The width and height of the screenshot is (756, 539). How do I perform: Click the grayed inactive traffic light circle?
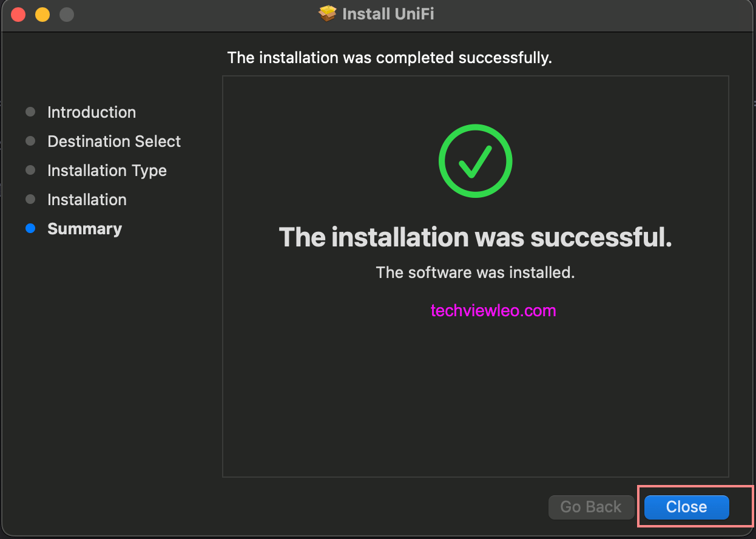[66, 14]
